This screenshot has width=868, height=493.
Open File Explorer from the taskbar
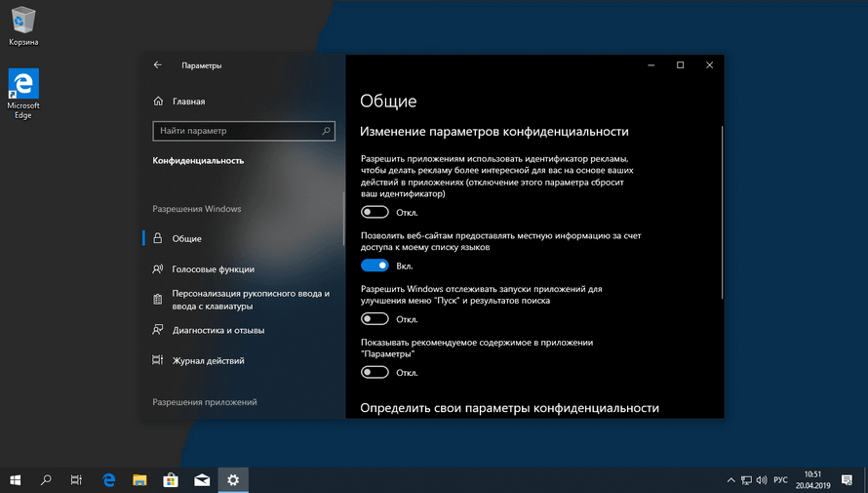(x=139, y=479)
